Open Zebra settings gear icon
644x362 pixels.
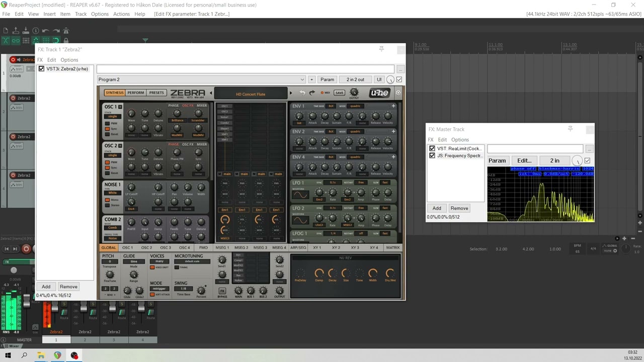coord(398,93)
